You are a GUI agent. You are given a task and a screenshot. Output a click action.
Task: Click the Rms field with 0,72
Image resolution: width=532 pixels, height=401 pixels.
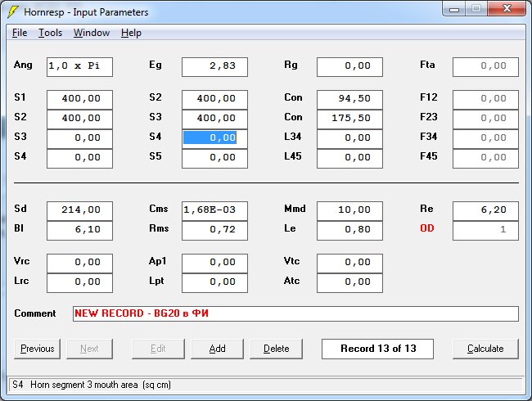pos(214,231)
